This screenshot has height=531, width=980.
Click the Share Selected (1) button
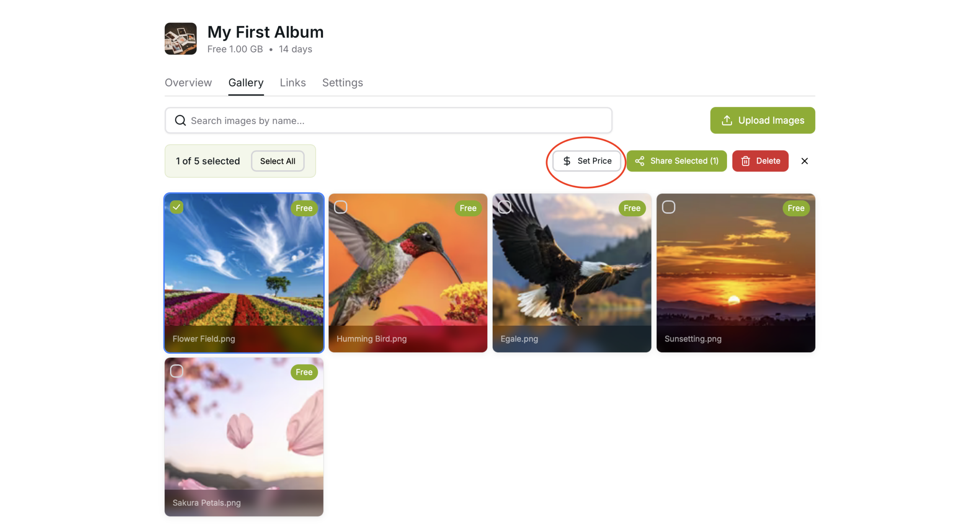click(676, 161)
